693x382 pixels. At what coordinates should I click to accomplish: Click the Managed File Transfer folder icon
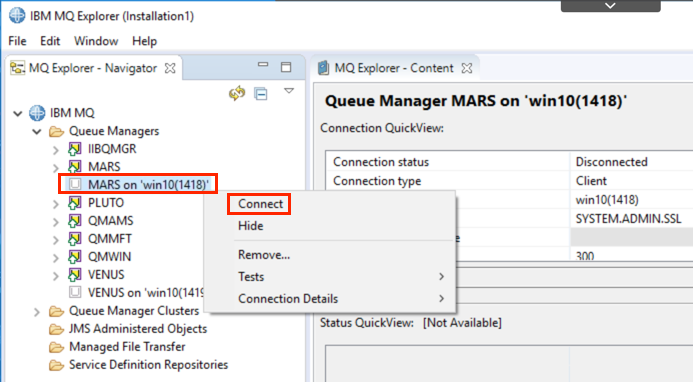pyautogui.click(x=56, y=347)
